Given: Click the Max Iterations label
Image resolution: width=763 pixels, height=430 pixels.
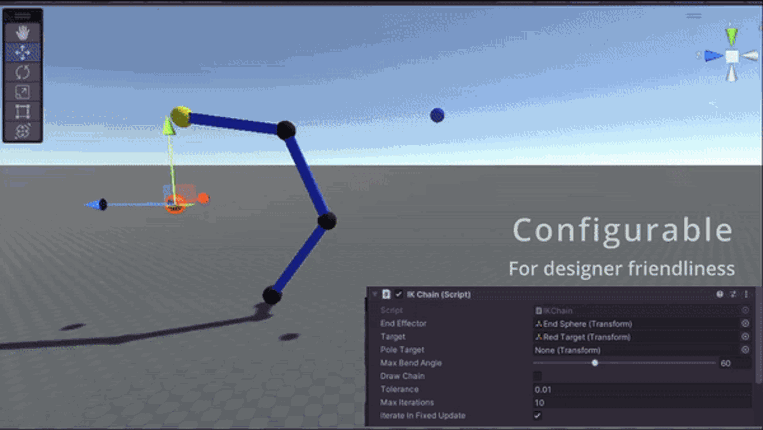Looking at the screenshot, I should (x=407, y=402).
